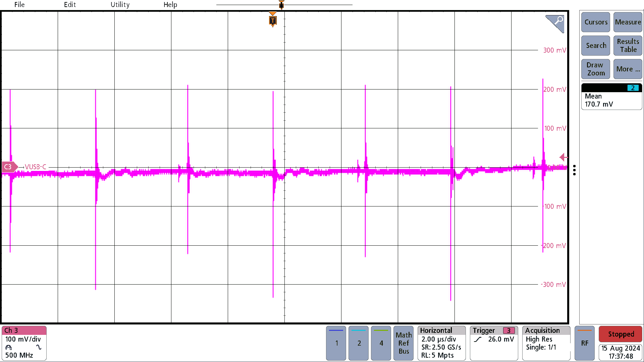Click the Ch 3 probe icon
This screenshot has width=644, height=362.
pyautogui.click(x=9, y=347)
